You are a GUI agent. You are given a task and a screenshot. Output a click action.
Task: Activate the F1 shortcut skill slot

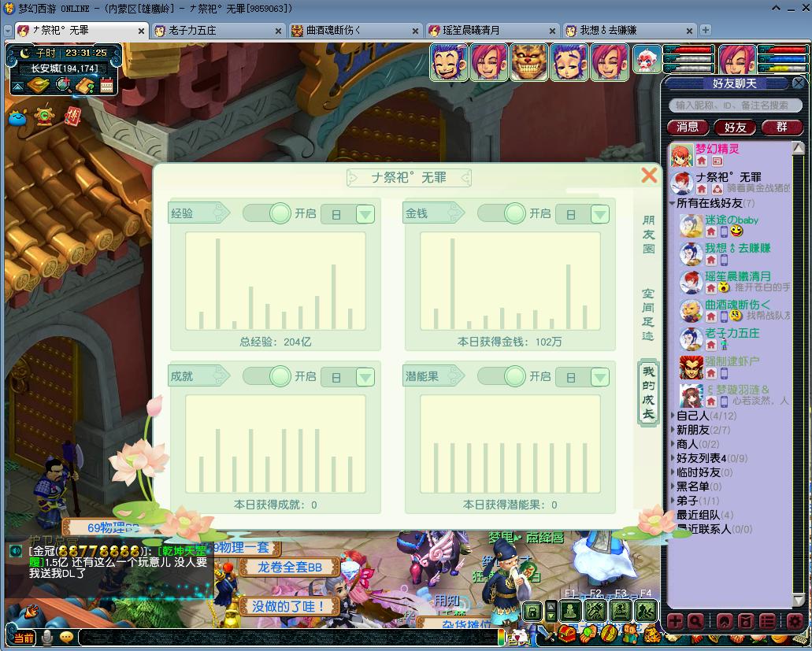coord(571,612)
